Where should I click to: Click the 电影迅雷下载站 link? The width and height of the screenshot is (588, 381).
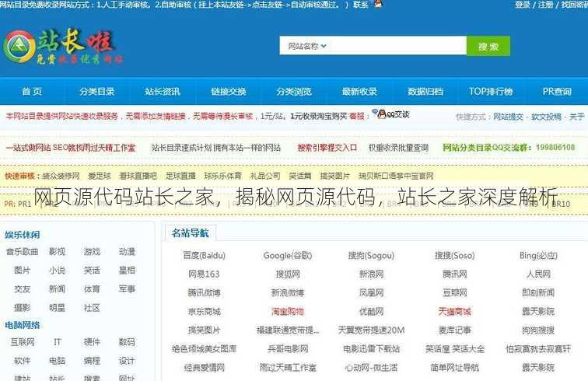pos(371,349)
